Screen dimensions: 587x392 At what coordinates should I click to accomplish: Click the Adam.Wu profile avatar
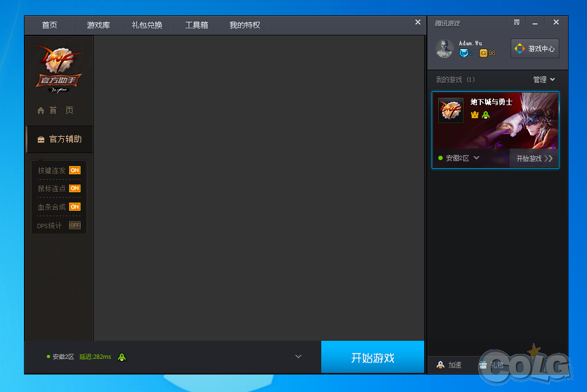point(444,48)
